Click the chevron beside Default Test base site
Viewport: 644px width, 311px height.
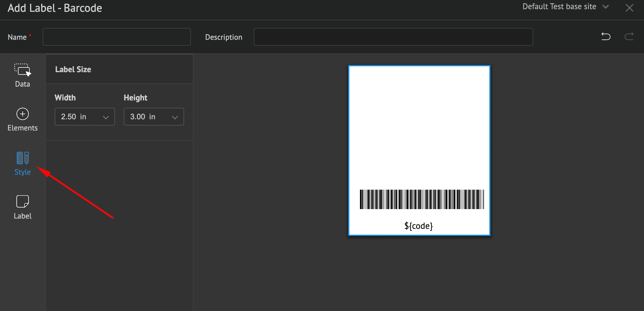click(605, 7)
